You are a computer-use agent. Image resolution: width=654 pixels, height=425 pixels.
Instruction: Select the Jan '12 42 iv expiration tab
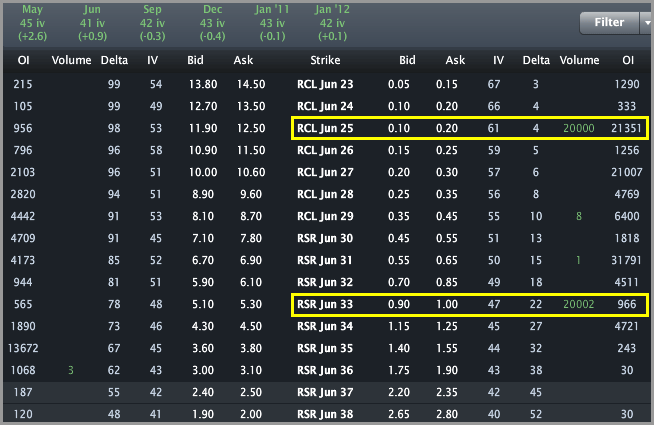point(332,23)
